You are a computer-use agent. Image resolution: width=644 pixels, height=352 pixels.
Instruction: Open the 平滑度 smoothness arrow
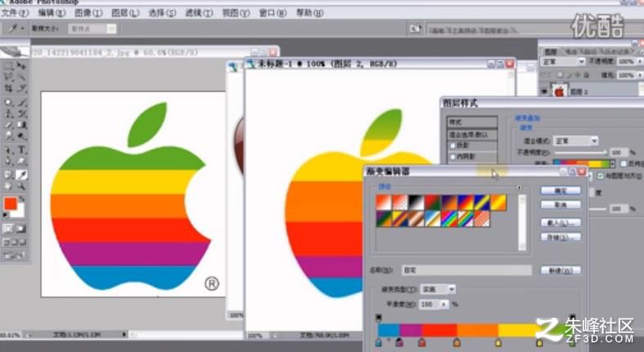444,305
